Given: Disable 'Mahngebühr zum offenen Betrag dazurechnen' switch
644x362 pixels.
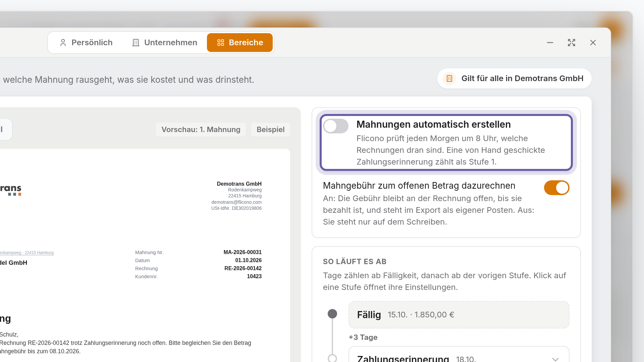Looking at the screenshot, I should (x=557, y=188).
